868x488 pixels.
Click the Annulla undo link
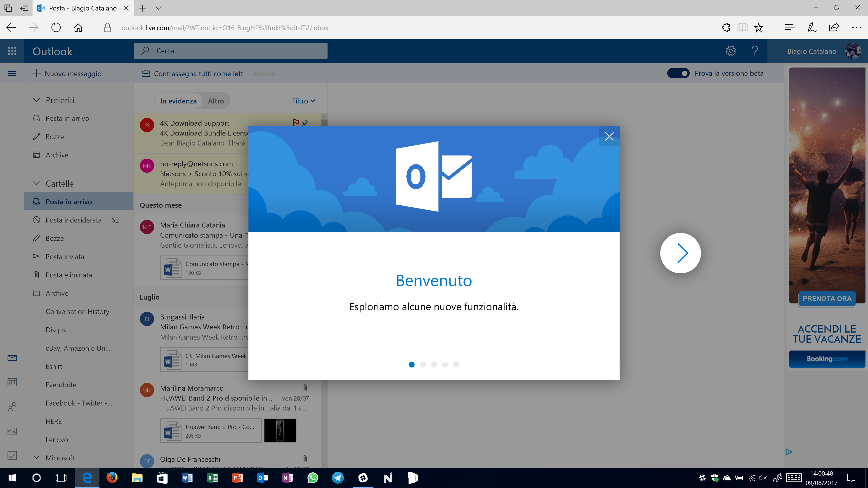[265, 73]
